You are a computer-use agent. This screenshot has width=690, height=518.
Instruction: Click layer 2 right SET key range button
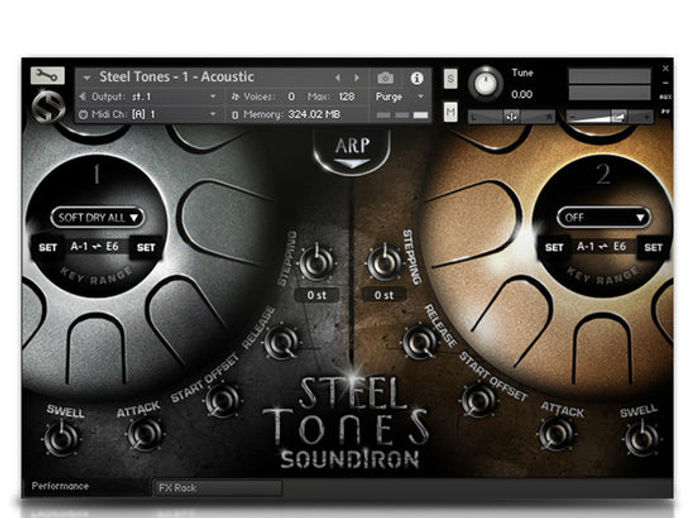[653, 247]
